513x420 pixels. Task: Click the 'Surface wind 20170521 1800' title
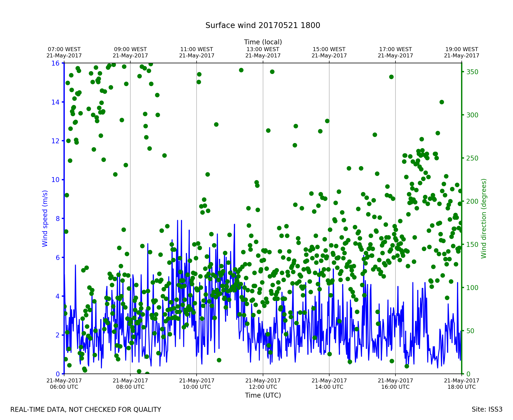[x=263, y=25]
